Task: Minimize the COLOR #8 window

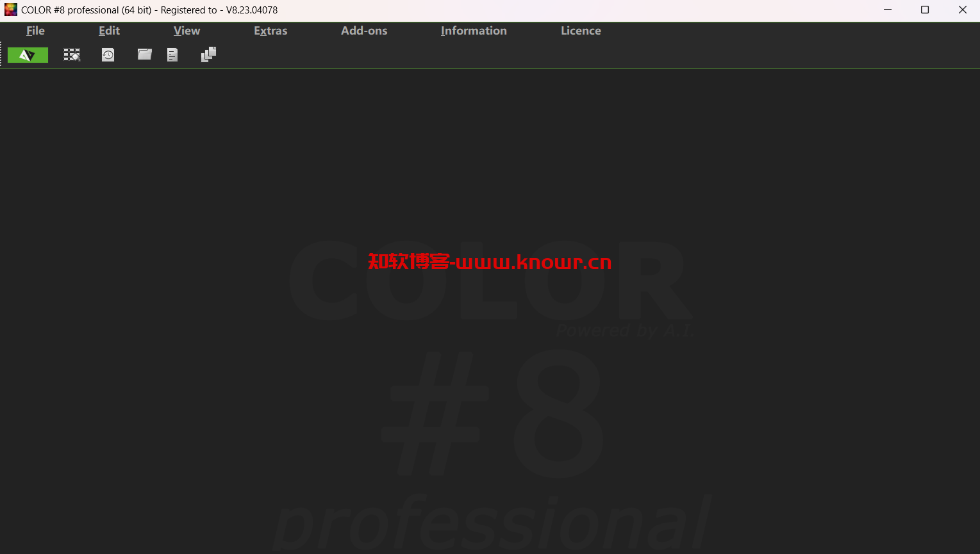Action: pyautogui.click(x=888, y=10)
